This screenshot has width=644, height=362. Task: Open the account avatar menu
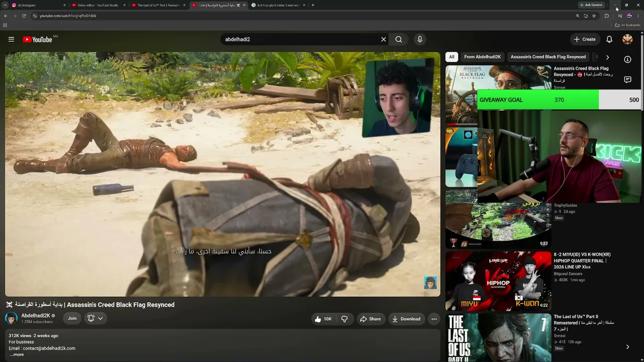pyautogui.click(x=627, y=39)
